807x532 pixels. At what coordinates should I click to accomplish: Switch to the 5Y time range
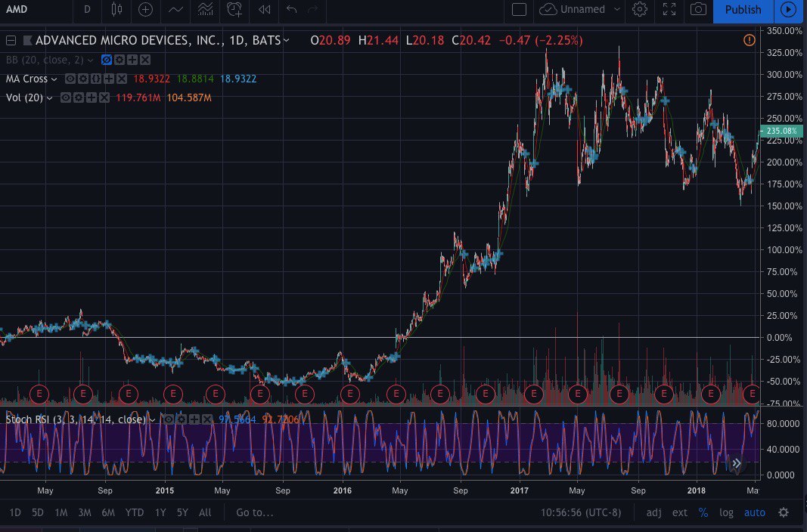tap(182, 512)
